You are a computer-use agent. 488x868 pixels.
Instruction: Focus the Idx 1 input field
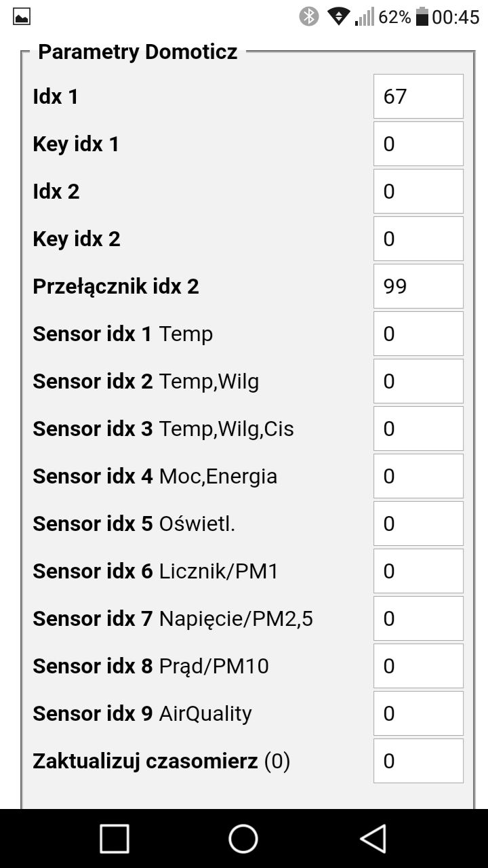click(x=418, y=96)
